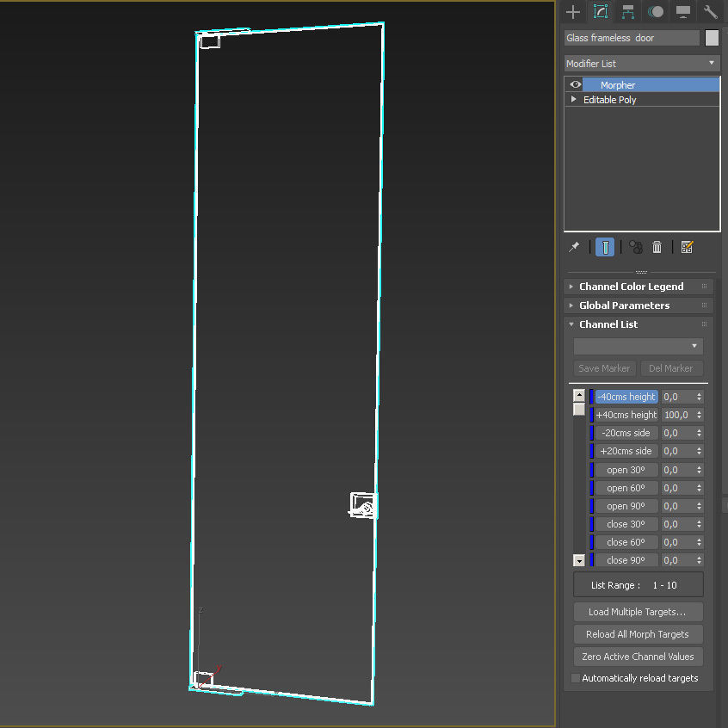Open the Hierarchy panel tab
728x728 pixels.
pos(627,11)
